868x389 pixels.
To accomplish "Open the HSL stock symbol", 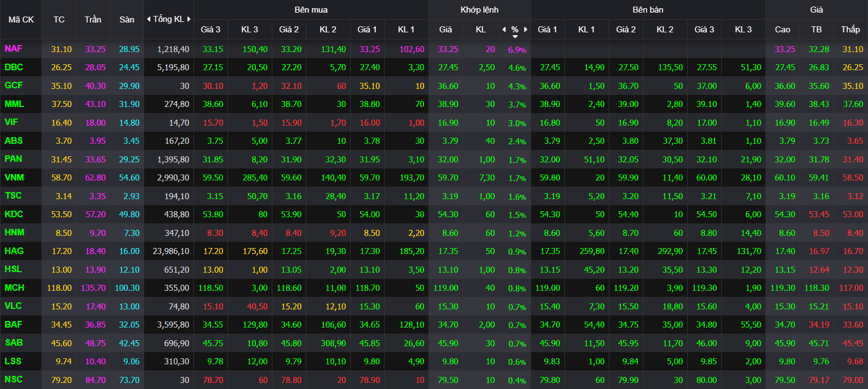I will pos(13,269).
